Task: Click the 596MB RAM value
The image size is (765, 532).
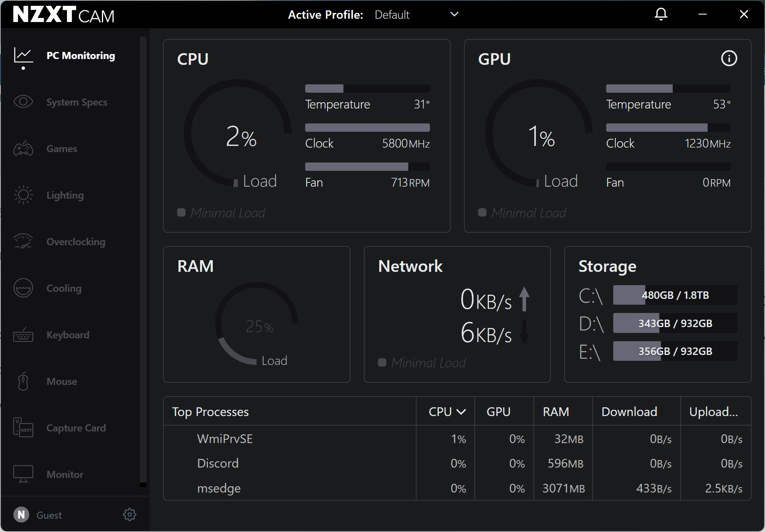Action: click(565, 463)
